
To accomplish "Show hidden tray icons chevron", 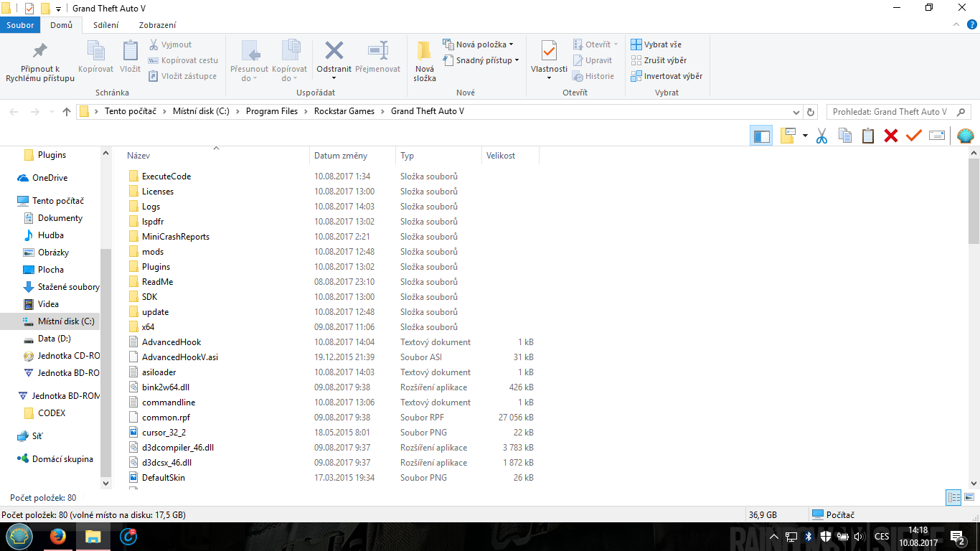I will coord(773,536).
